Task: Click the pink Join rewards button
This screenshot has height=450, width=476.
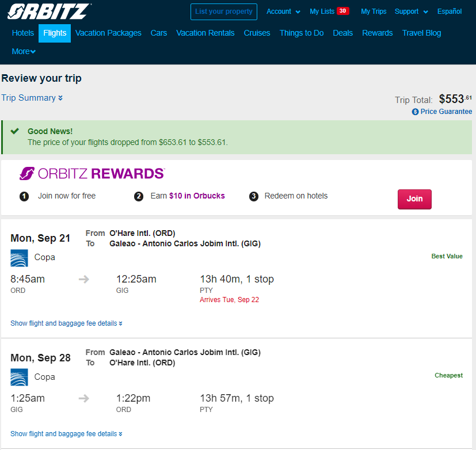Action: point(414,199)
